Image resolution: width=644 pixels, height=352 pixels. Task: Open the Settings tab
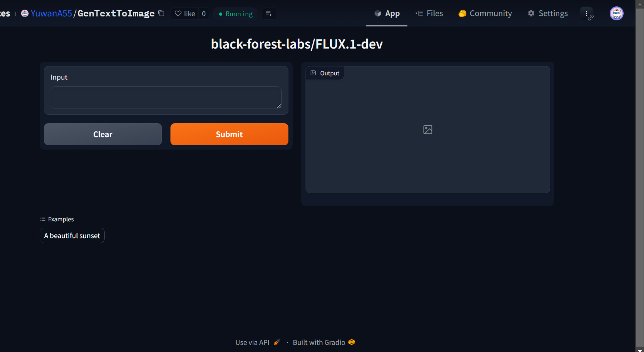pyautogui.click(x=548, y=13)
